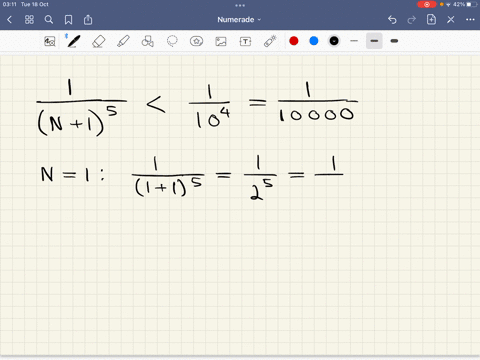Select the Shapes tool
This screenshot has height=360, width=480.
click(147, 41)
